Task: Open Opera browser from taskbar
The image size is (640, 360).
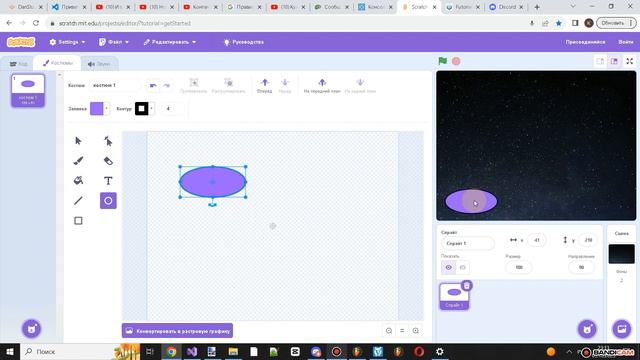Action: click(x=419, y=351)
